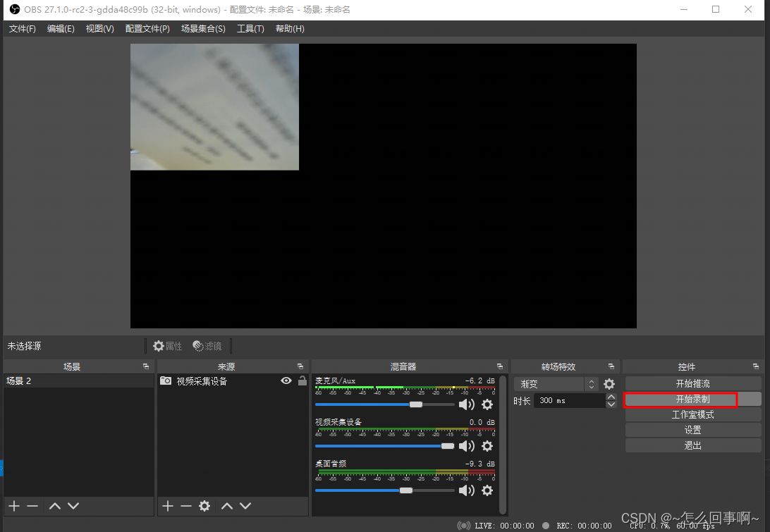Click the REC status dot indicator

point(546,526)
